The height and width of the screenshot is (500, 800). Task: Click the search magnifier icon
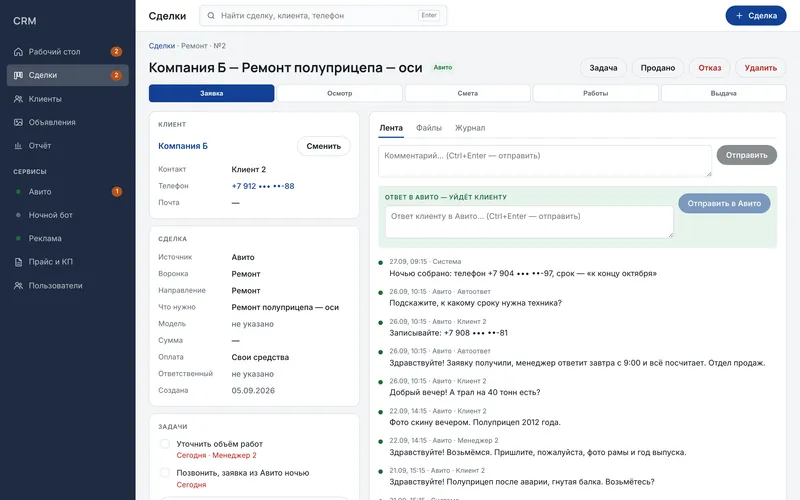(211, 16)
